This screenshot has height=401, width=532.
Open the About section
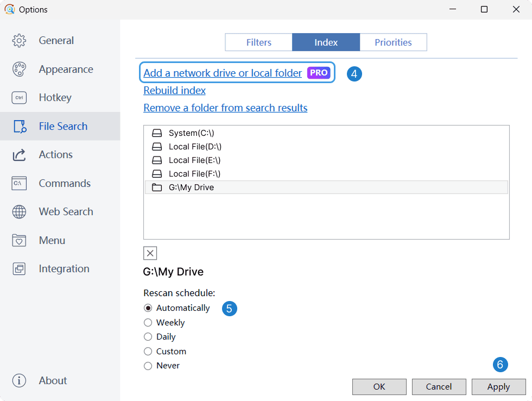point(60,381)
